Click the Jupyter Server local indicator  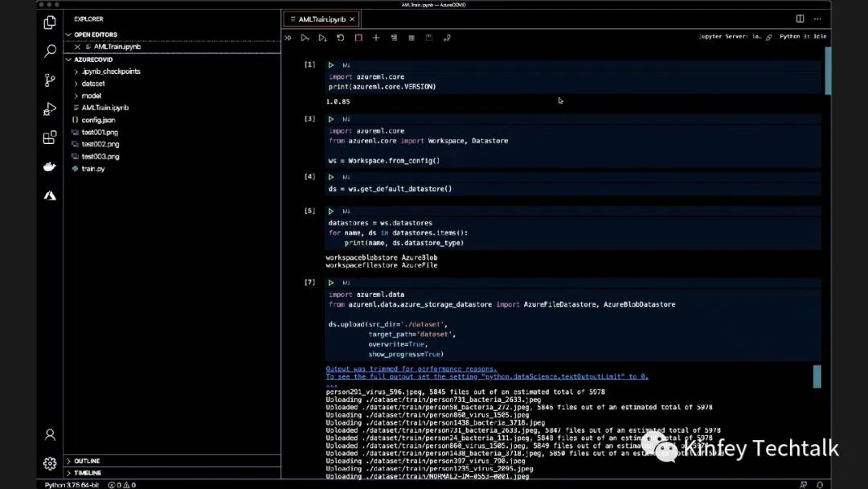tap(735, 36)
